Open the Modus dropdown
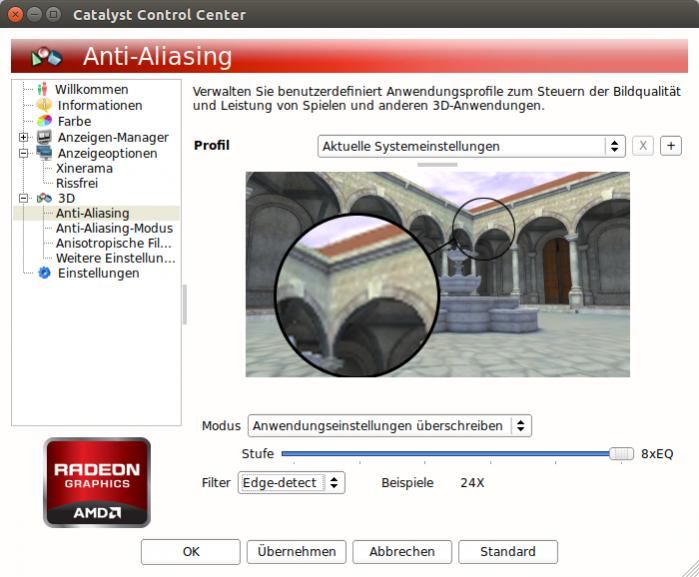699x577 pixels. [390, 426]
